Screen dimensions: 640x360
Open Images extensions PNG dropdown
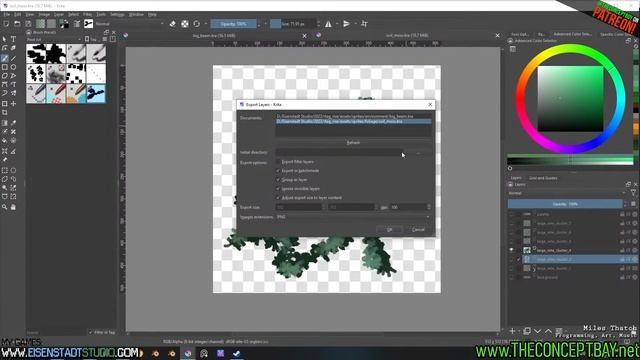[x=353, y=217]
